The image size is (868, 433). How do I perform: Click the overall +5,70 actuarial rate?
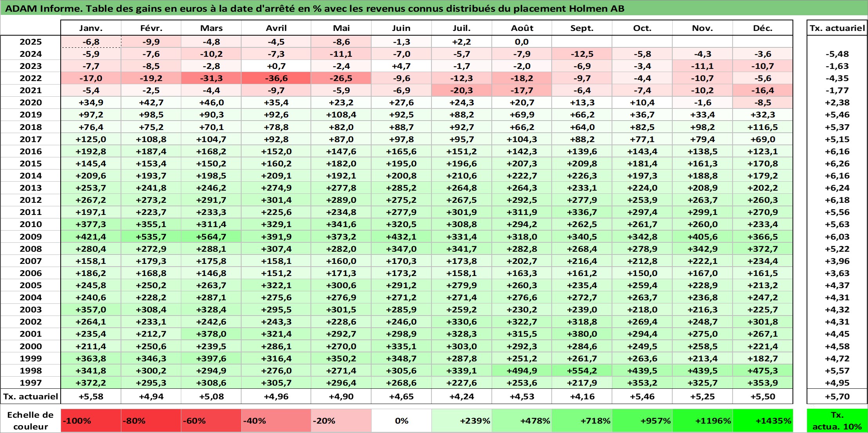click(837, 397)
